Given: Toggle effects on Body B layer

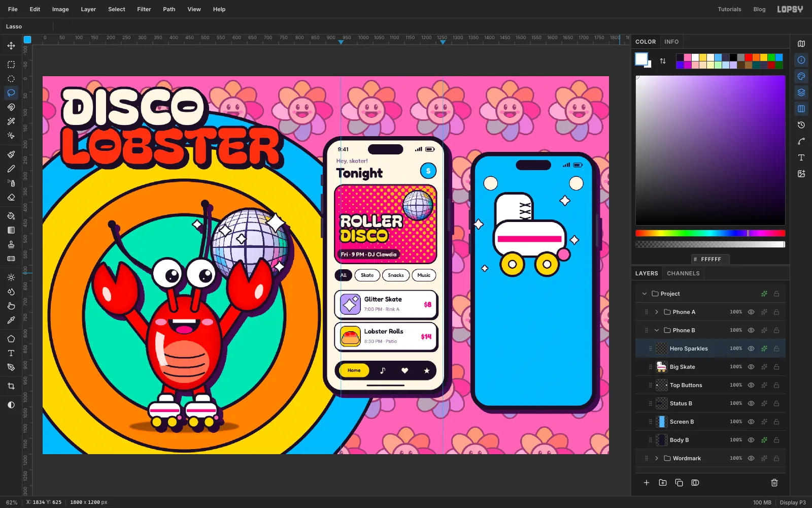Looking at the screenshot, I should (764, 440).
